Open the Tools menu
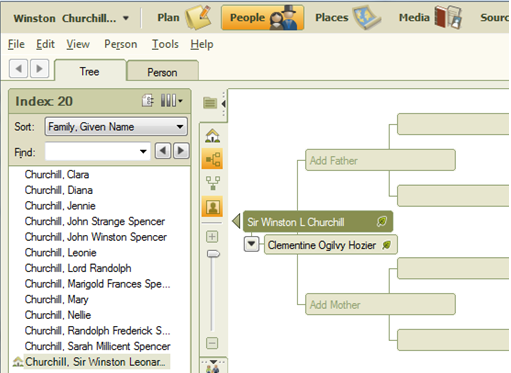The width and height of the screenshot is (511, 373). click(165, 44)
